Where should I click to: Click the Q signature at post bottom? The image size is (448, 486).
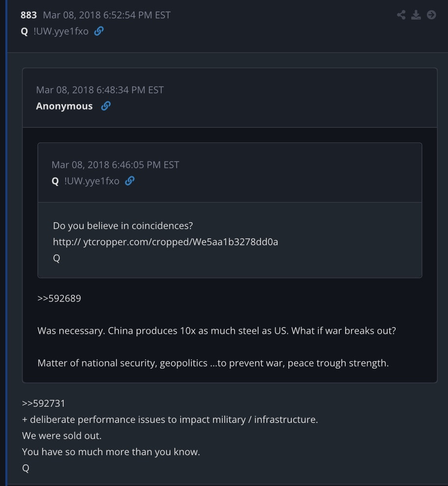pos(26,468)
